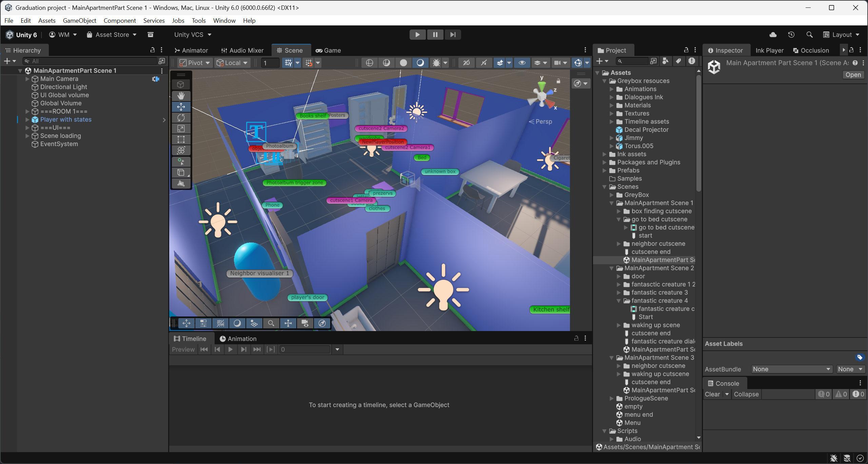Image resolution: width=868 pixels, height=464 pixels.
Task: Click the timeline Play preview button
Action: coord(230,349)
